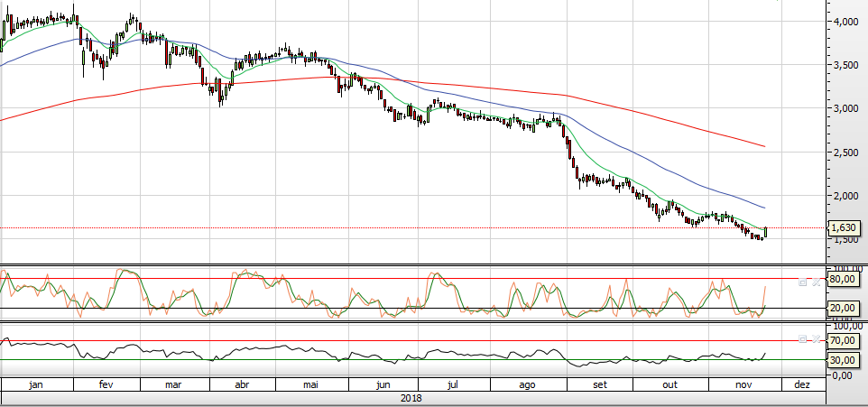Viewport: 868px width, 407px height.
Task: Click the last green candlestick in November
Action: (766, 233)
